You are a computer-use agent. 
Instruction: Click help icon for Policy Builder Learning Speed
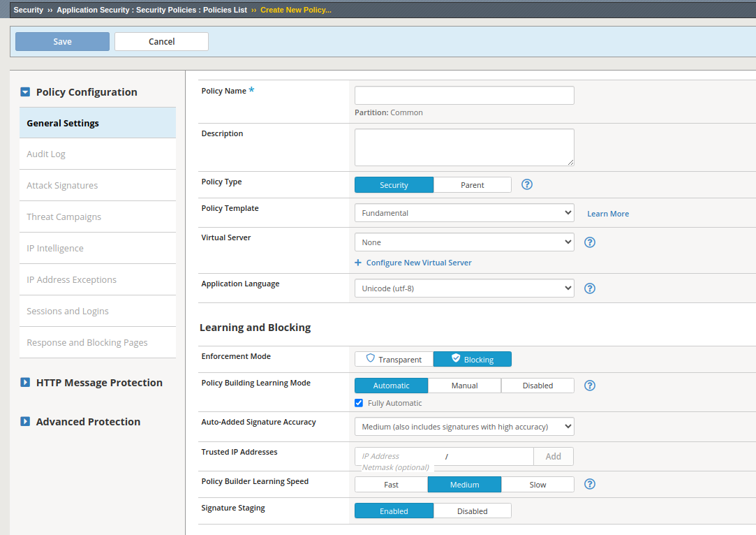pos(589,484)
